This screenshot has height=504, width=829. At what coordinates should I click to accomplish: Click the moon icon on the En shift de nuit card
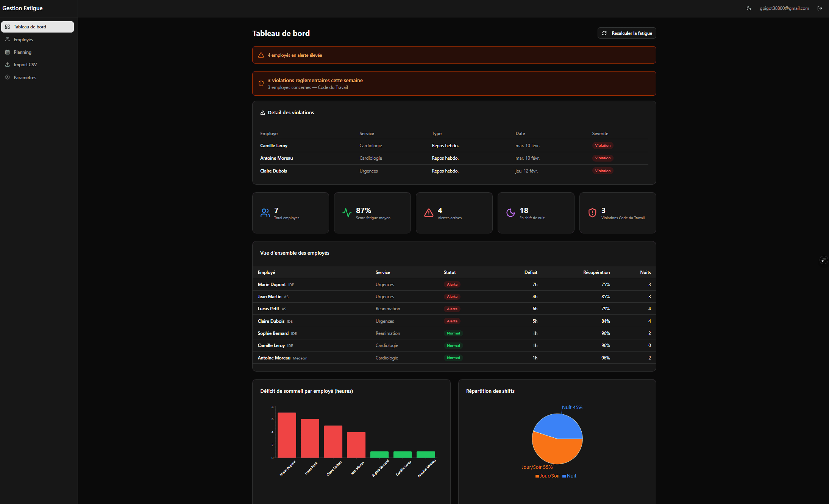click(511, 213)
